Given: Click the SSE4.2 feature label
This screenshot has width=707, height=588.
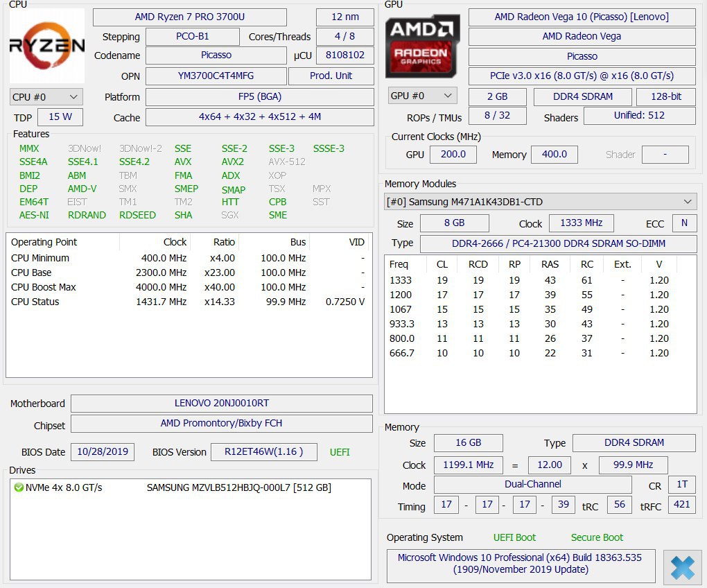Looking at the screenshot, I should point(134,162).
